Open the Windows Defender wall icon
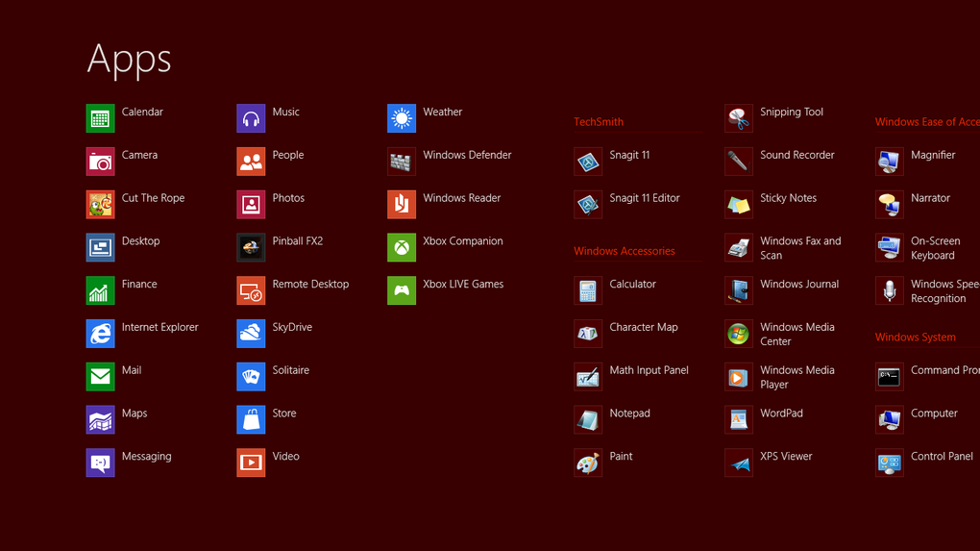Image resolution: width=980 pixels, height=551 pixels. (402, 162)
